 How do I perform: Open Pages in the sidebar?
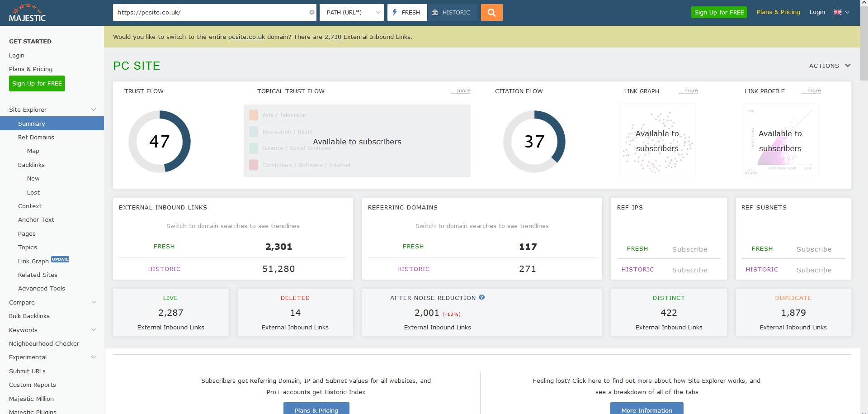click(x=27, y=233)
